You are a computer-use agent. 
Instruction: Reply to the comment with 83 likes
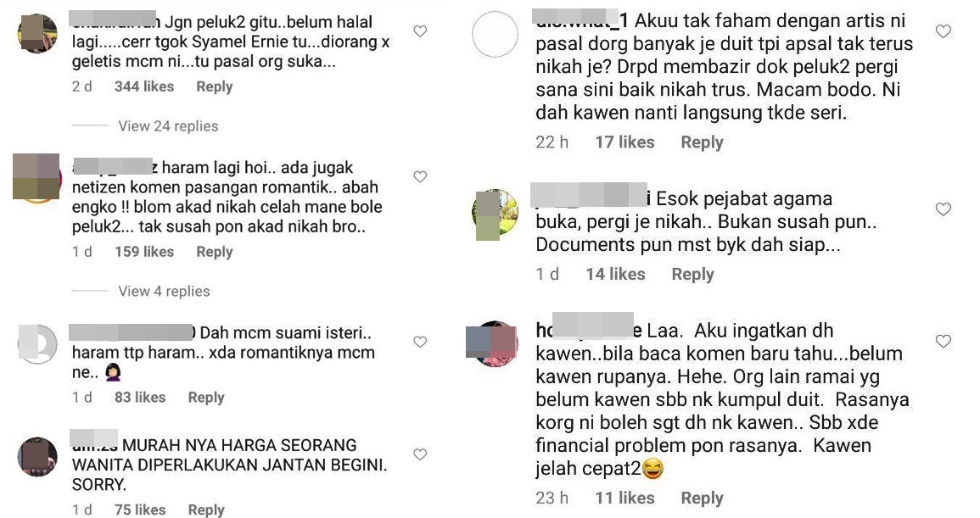(x=206, y=398)
